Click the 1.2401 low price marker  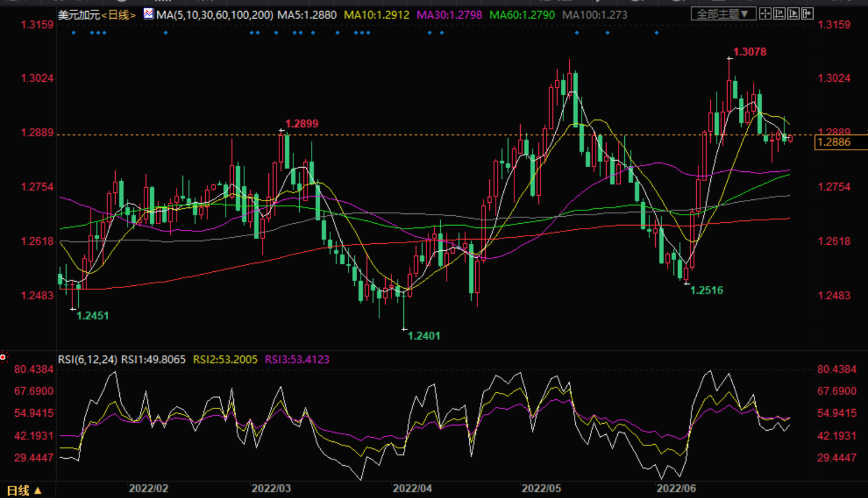pyautogui.click(x=424, y=336)
